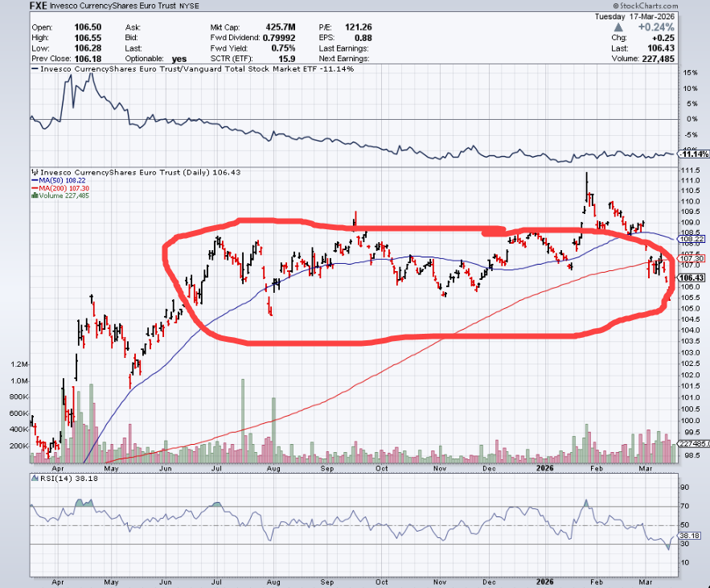This screenshot has width=710, height=588.
Task: Click the ratio line marker before Invesco/Vanguard legend
Action: 34,70
